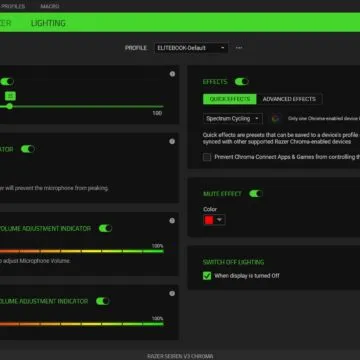Image resolution: width=360 pixels, height=360 pixels.
Task: Open the Spectrum Cycling effect dropdown
Action: 232,118
